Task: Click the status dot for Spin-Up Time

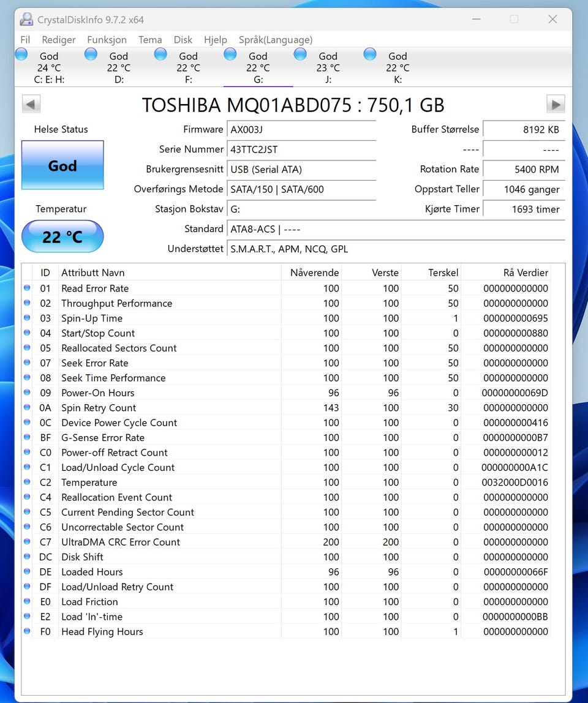Action: pyautogui.click(x=27, y=318)
